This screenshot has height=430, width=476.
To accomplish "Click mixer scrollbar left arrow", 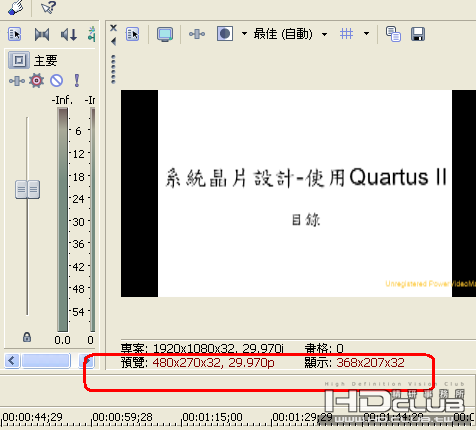I will [x=12, y=361].
